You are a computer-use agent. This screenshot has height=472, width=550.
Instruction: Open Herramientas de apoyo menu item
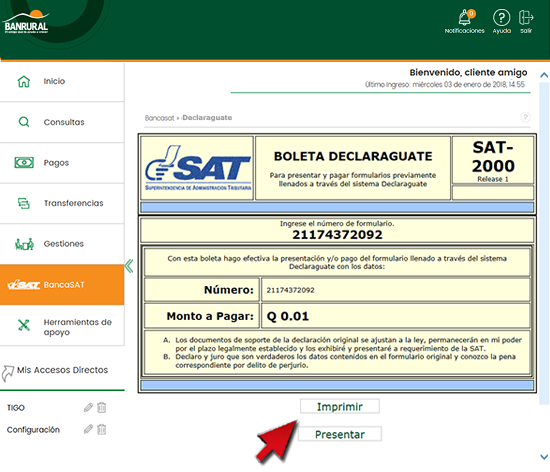62,326
